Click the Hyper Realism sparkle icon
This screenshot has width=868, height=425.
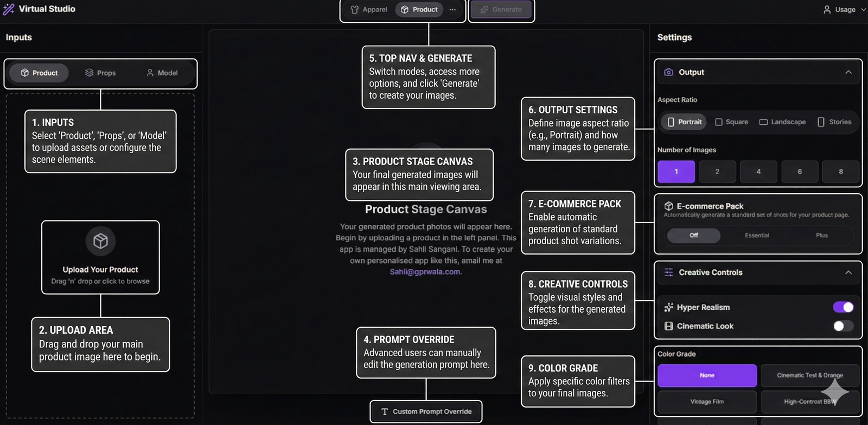668,307
